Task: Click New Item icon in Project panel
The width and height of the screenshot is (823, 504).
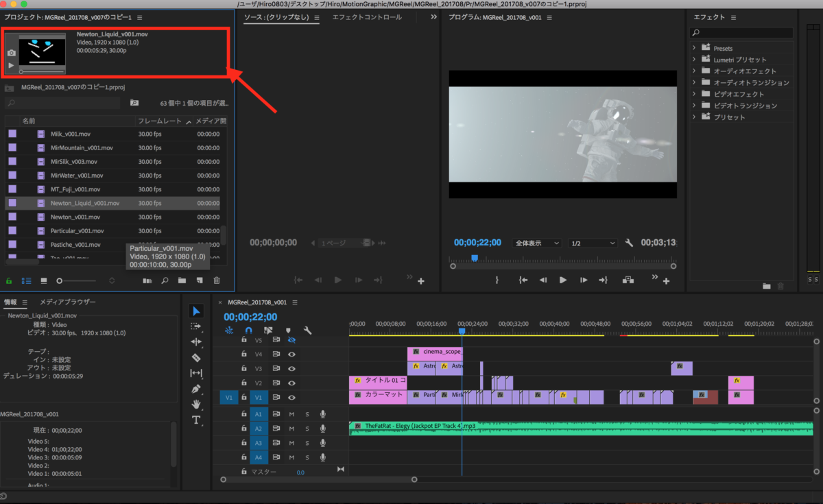Action: click(x=200, y=280)
